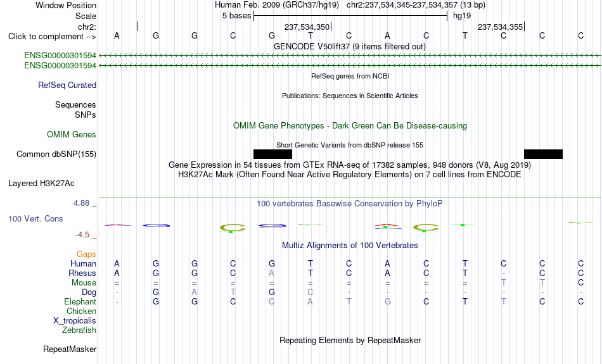Open the OMIM Gene Phenotypes track title

(x=350, y=126)
